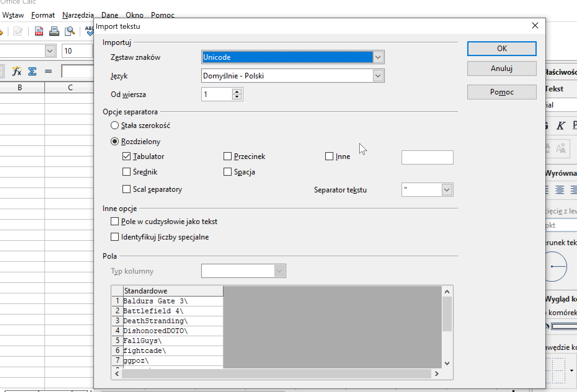Expand the Zestaw znaków dropdown

coord(378,57)
